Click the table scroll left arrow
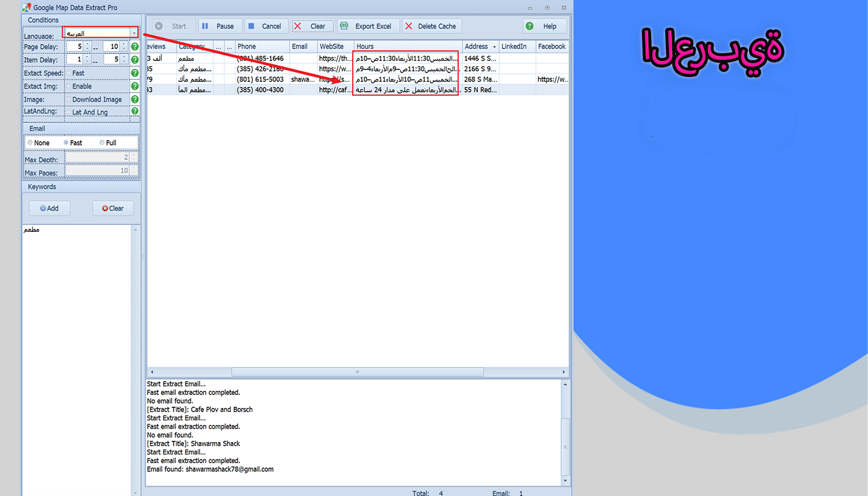 (151, 372)
